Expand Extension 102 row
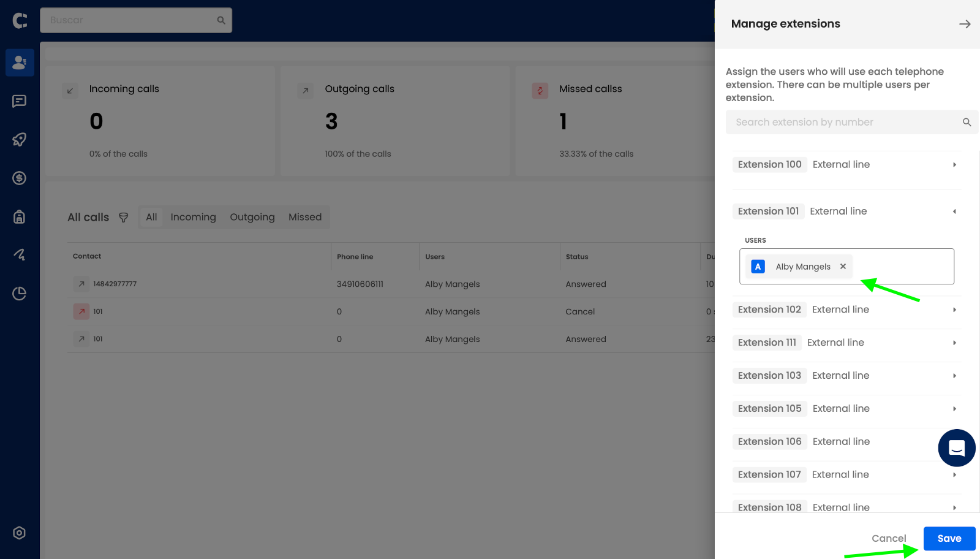Image resolution: width=980 pixels, height=559 pixels. 954,310
